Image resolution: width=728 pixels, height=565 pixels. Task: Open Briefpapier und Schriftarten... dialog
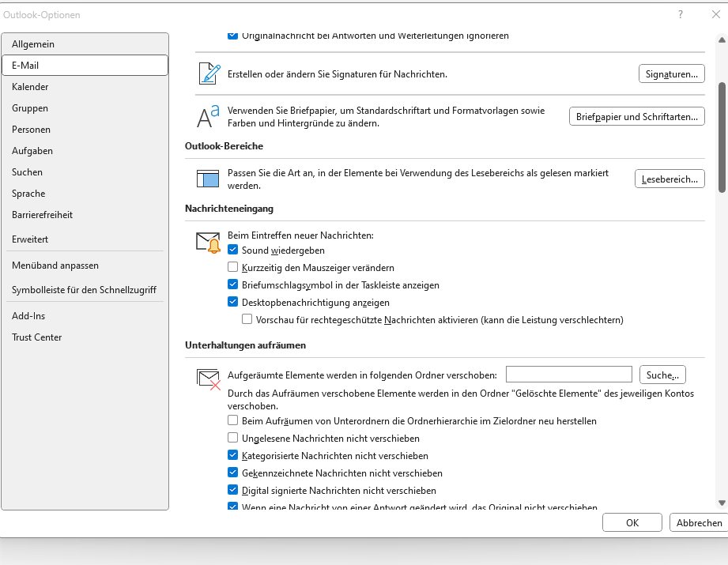point(636,116)
